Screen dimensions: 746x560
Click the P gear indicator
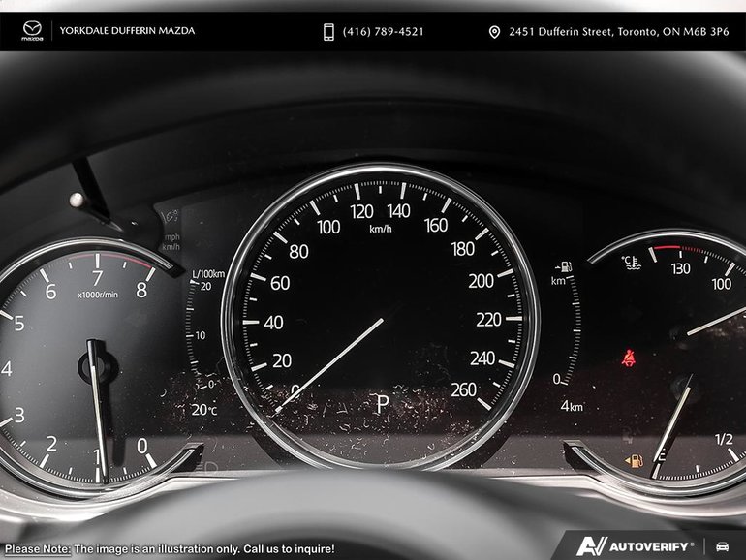point(382,405)
